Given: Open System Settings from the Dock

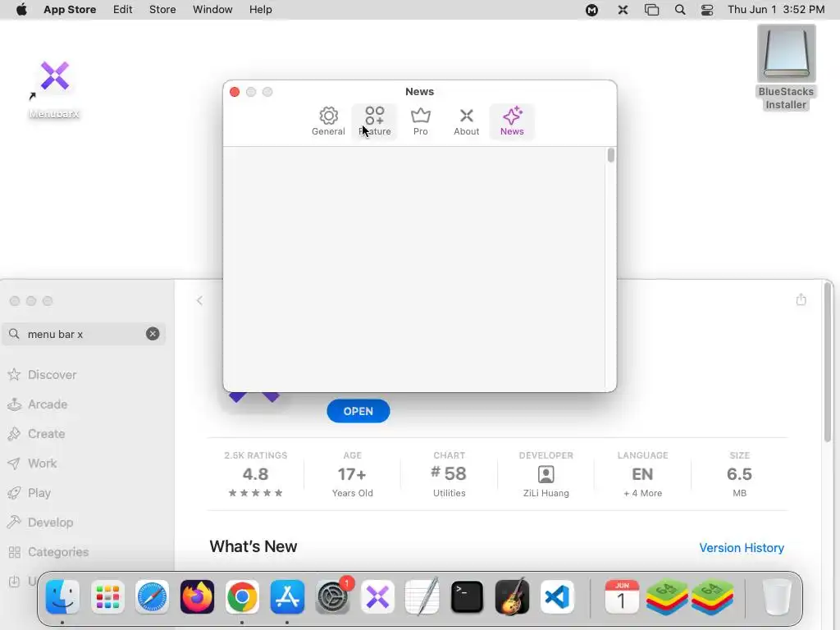Looking at the screenshot, I should click(333, 597).
